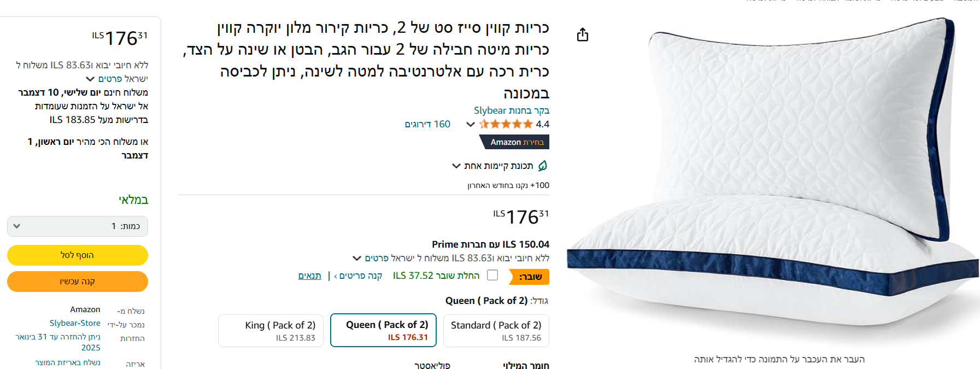Select the Standard (Pack of 2) size
Viewport: 980px width, 369px height.
click(x=496, y=330)
